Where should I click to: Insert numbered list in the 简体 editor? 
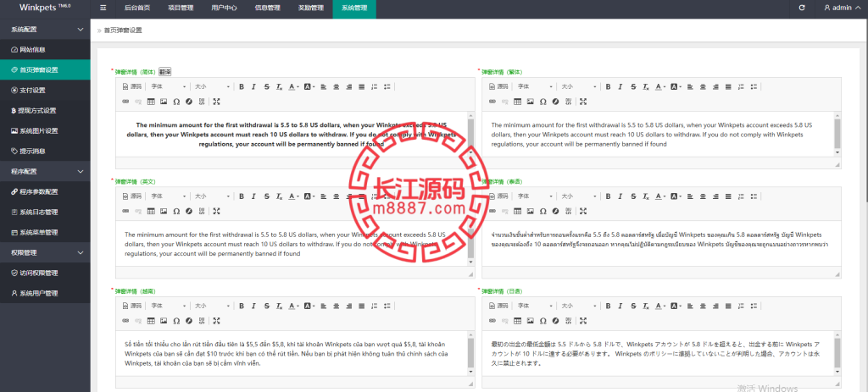click(x=374, y=87)
